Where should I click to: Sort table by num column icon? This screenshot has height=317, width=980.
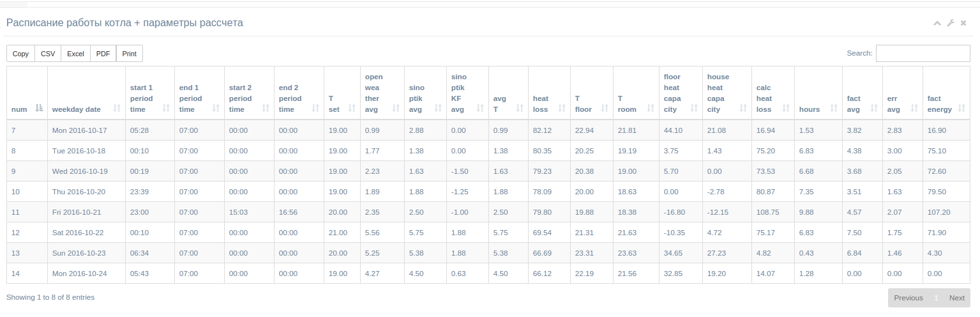[x=39, y=109]
